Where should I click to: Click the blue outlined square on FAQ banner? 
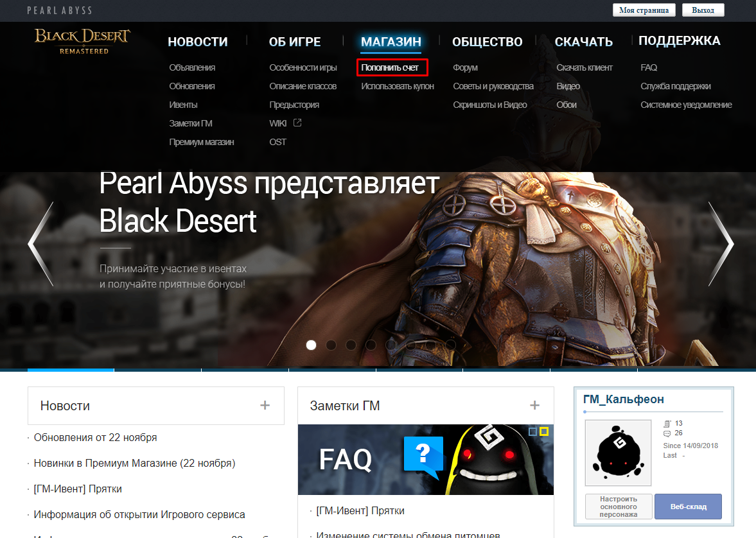[x=532, y=431]
